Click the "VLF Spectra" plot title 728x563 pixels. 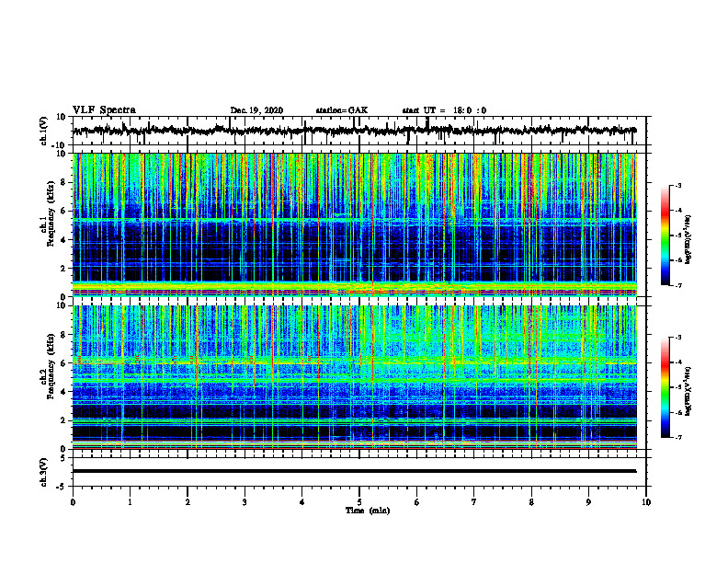[104, 110]
